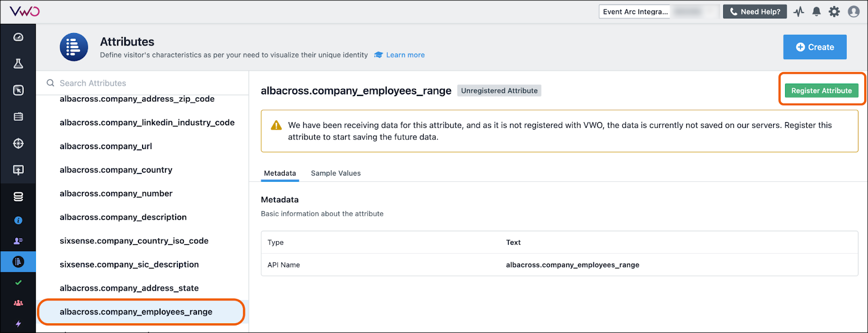
Task: Open the database stack icon in sidebar
Action: coord(18,196)
